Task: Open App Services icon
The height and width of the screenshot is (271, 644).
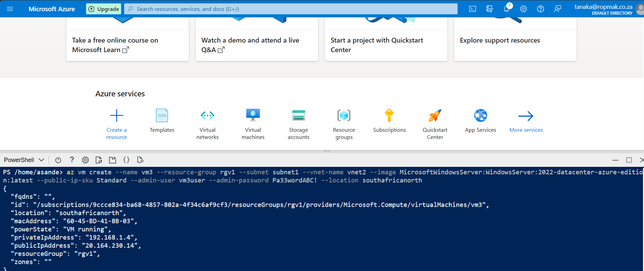Action: tap(481, 115)
